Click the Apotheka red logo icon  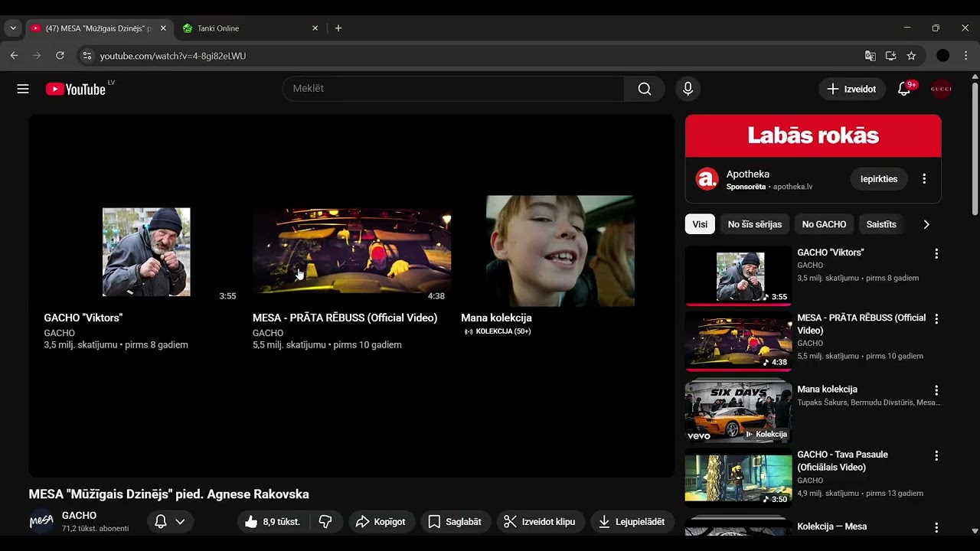(x=707, y=179)
